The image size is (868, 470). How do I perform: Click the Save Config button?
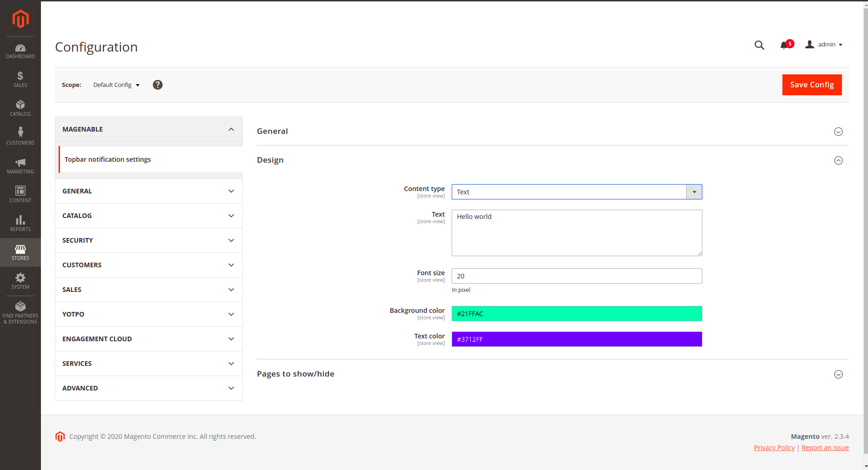[812, 85]
